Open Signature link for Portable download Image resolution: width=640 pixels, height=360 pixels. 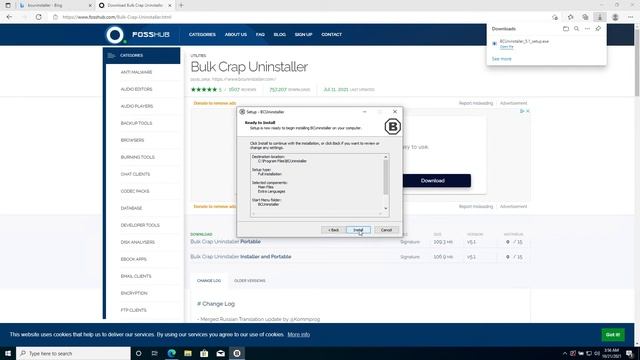(410, 242)
